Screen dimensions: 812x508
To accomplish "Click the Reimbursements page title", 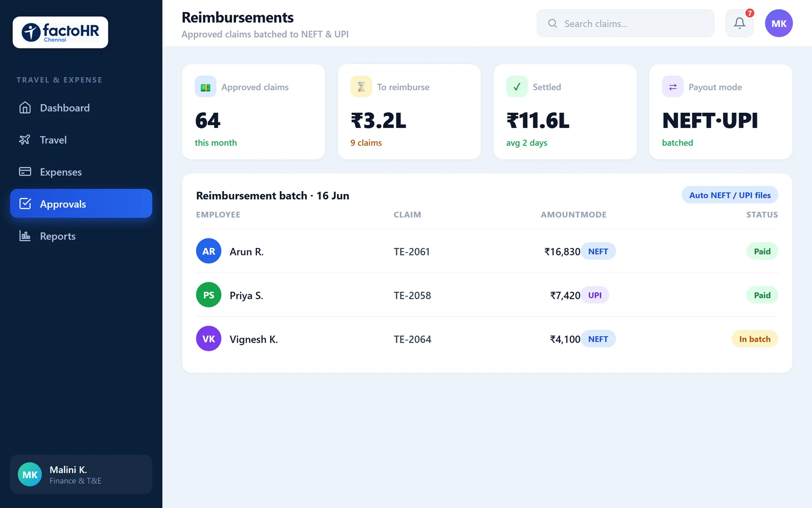I will [x=238, y=17].
